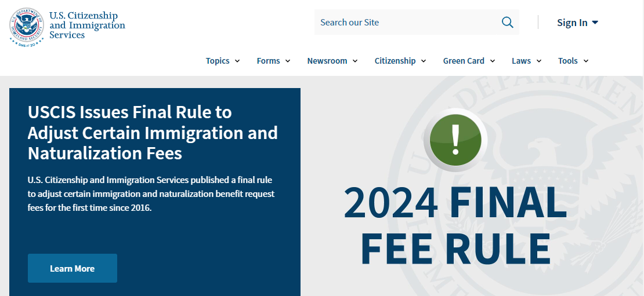Click the magnifying glass search icon
Screen dimensions: 644x296
pyautogui.click(x=507, y=22)
